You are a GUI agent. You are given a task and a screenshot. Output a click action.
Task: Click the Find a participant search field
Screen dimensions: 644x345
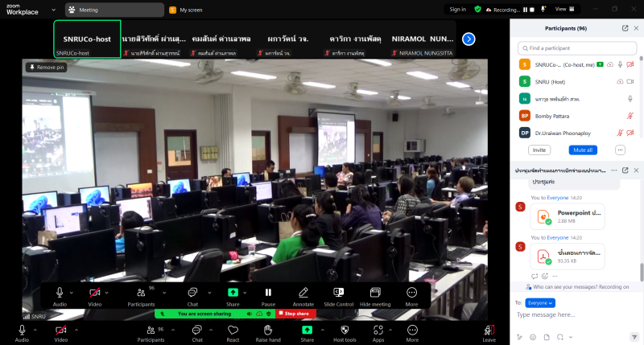click(578, 48)
